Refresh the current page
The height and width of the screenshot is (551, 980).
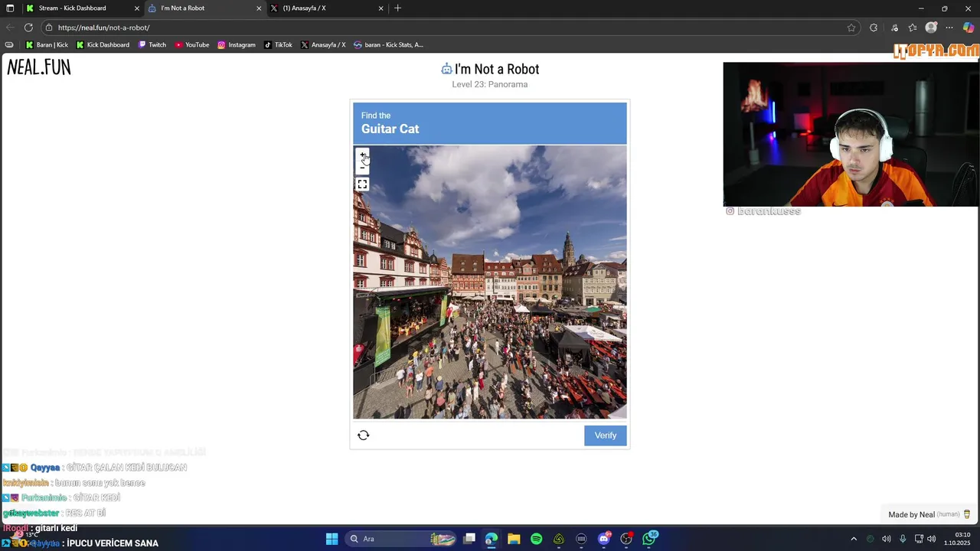28,28
